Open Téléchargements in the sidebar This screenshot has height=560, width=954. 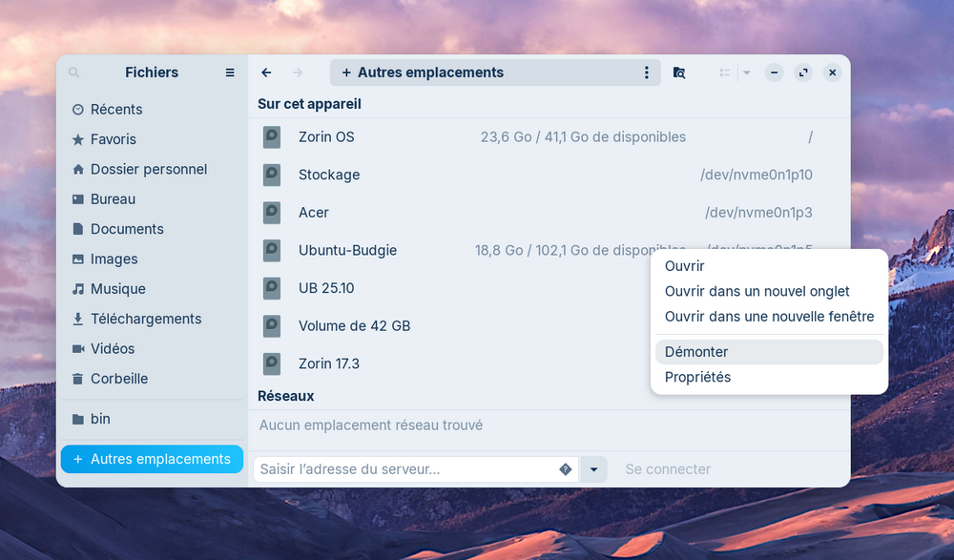145,319
